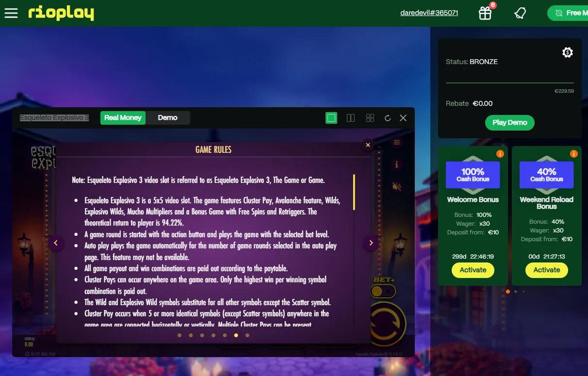
Task: Open the daredevil#365071 profile link
Action: tap(429, 13)
